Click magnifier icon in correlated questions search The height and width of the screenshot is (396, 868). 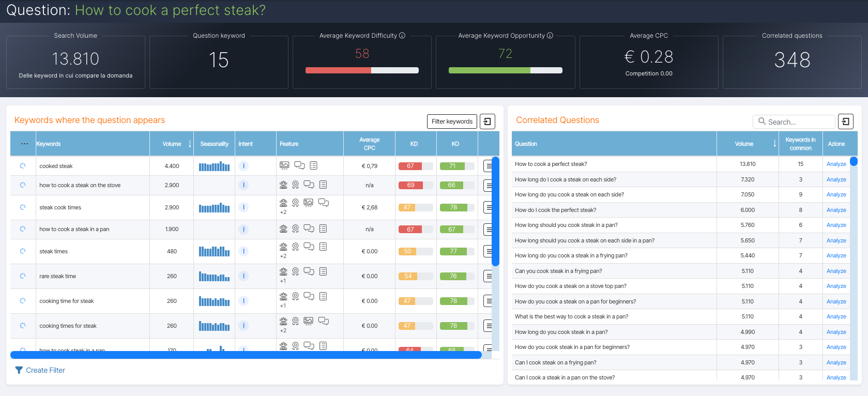[762, 121]
